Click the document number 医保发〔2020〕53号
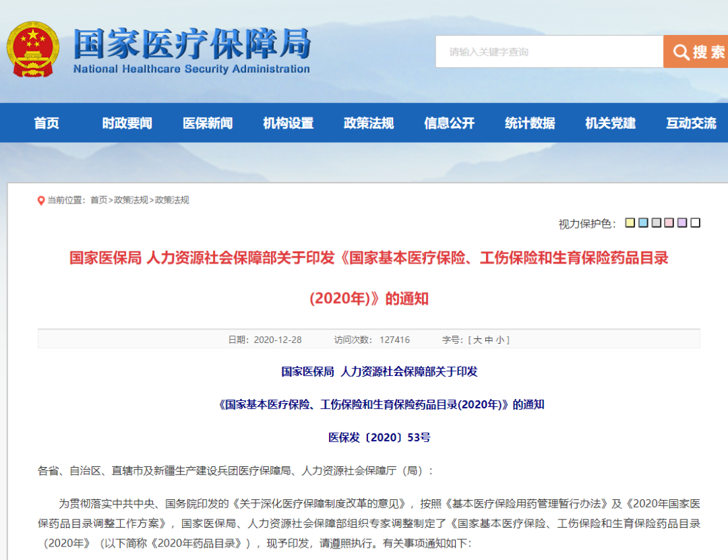Image resolution: width=728 pixels, height=560 pixels. [380, 437]
